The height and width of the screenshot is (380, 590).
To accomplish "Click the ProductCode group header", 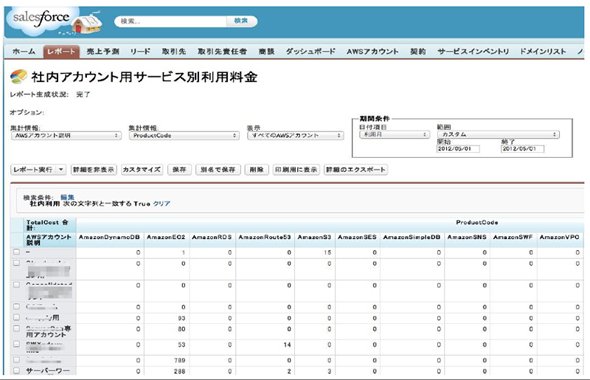I will 477,222.
